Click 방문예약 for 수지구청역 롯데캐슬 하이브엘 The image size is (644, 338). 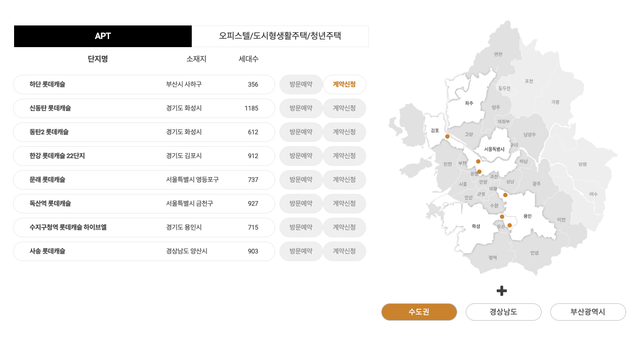point(301,227)
